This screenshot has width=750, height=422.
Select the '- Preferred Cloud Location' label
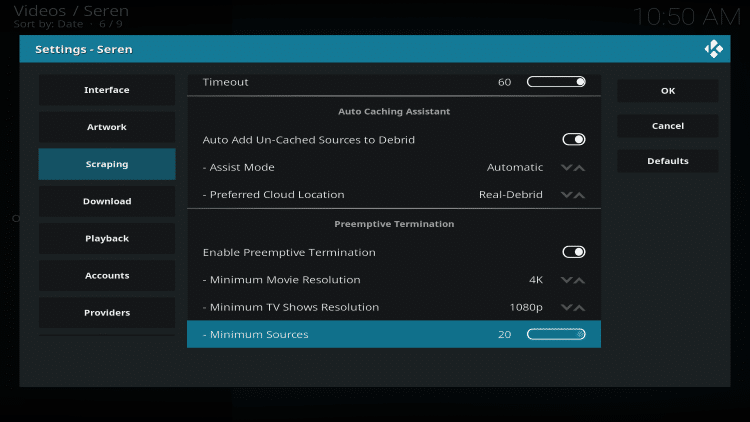click(273, 194)
